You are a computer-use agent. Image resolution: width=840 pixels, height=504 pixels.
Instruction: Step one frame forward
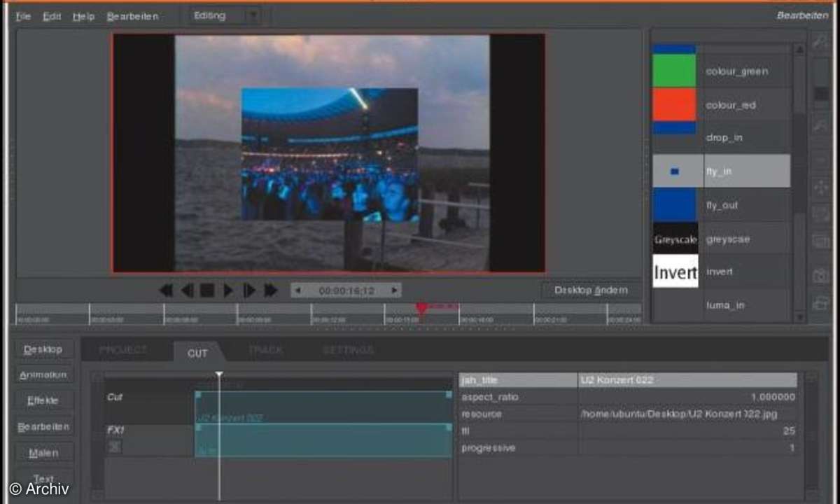tap(249, 290)
